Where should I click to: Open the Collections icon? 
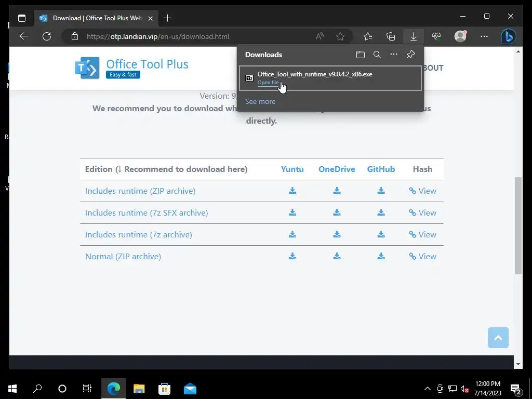[x=391, y=36]
